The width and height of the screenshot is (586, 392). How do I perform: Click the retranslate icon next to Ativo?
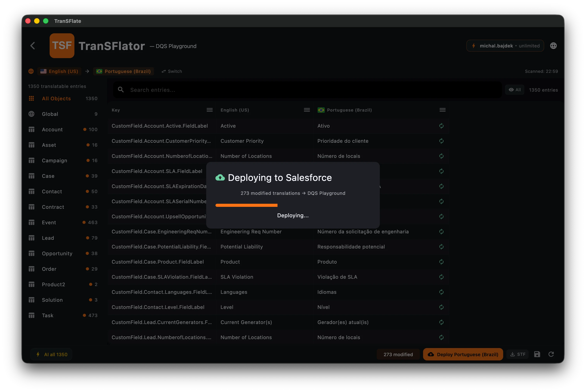click(441, 126)
